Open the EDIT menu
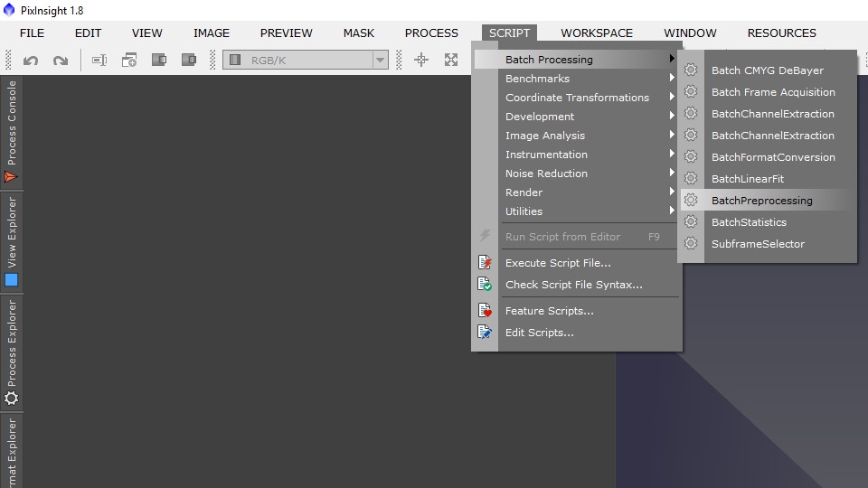Screen dimensions: 868x488 tap(88, 33)
